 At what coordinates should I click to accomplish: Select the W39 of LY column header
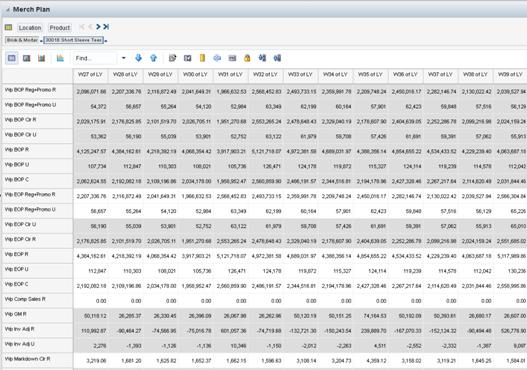(510, 75)
